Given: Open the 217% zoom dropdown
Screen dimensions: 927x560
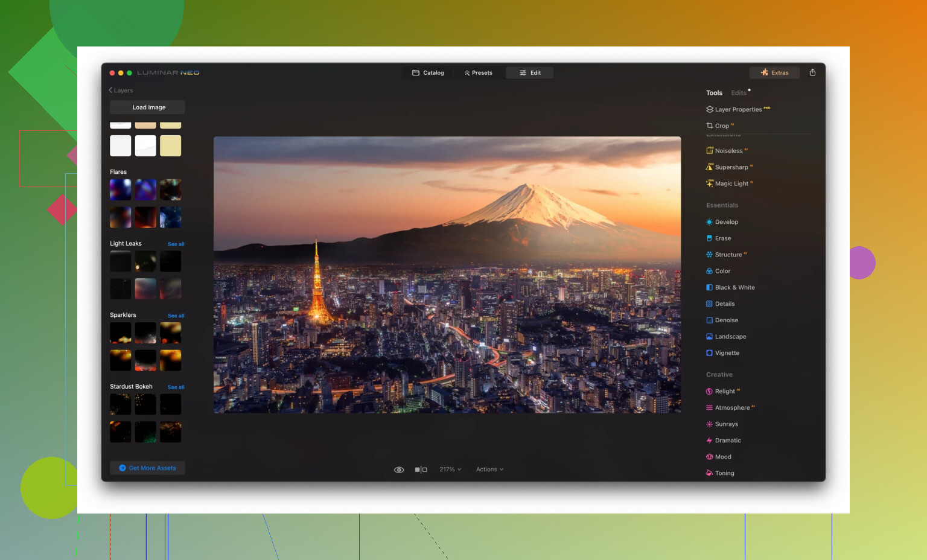Looking at the screenshot, I should point(450,469).
